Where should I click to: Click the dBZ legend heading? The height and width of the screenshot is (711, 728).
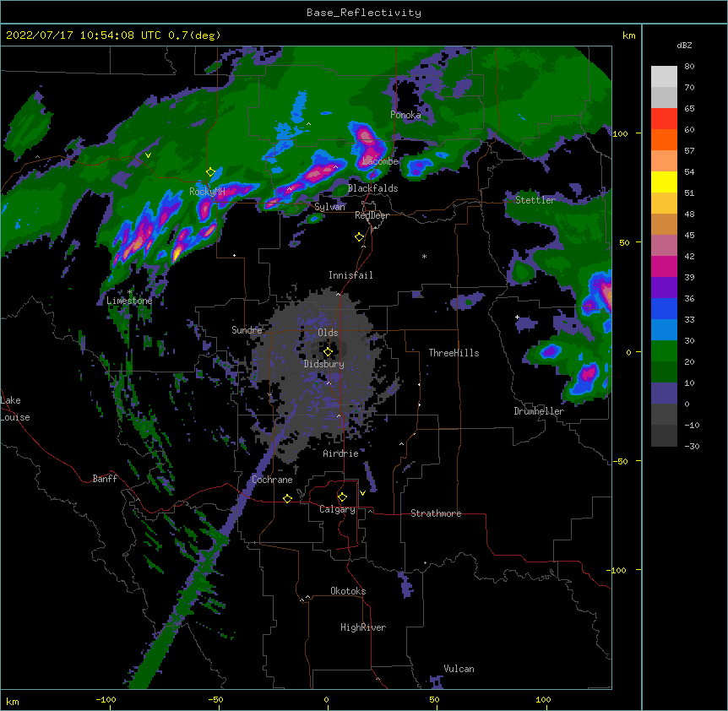pos(684,45)
